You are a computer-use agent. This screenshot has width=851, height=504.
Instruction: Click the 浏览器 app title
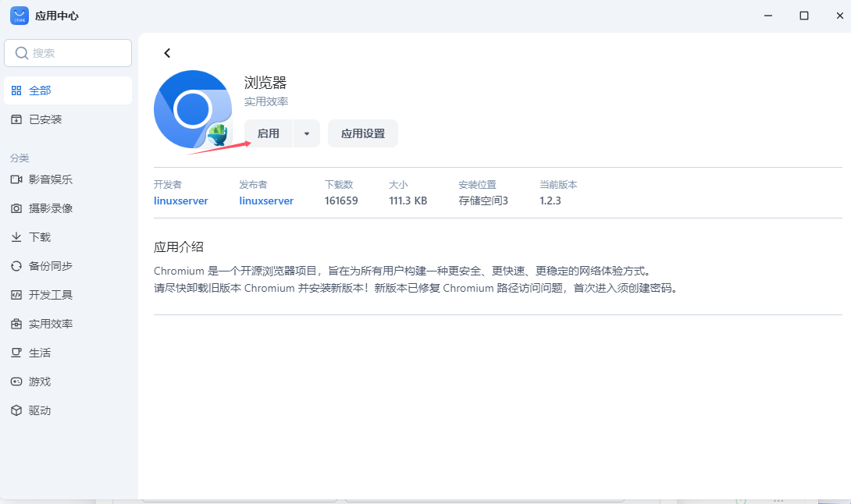tap(265, 83)
